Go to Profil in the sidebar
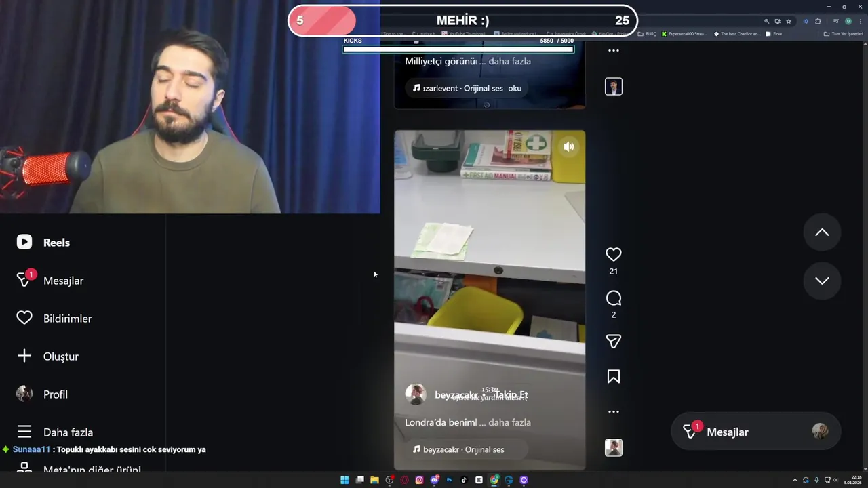Image resolution: width=868 pixels, height=488 pixels. [x=42, y=394]
